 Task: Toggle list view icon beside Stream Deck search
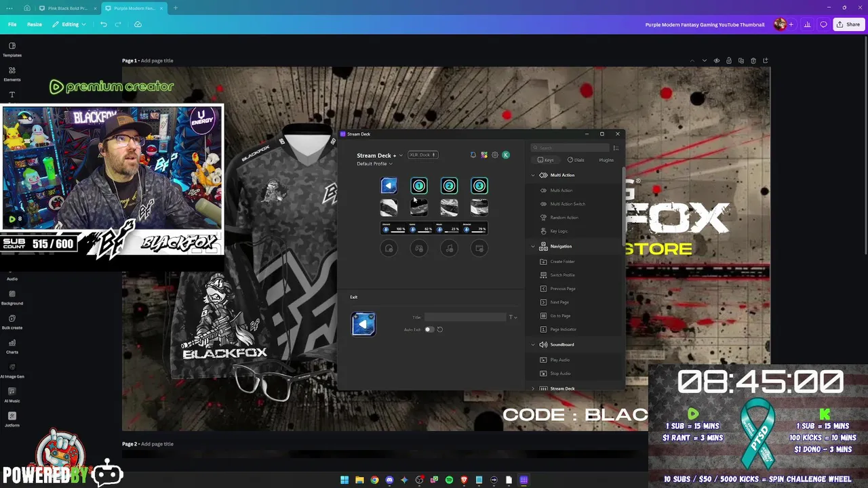click(x=616, y=148)
